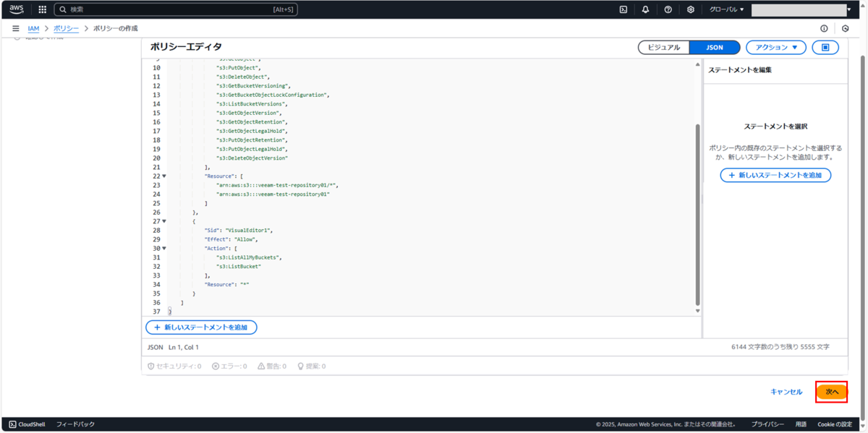The height and width of the screenshot is (433, 868).
Task: Click the "s3:GetBucketVersioning" line
Action: click(253, 86)
